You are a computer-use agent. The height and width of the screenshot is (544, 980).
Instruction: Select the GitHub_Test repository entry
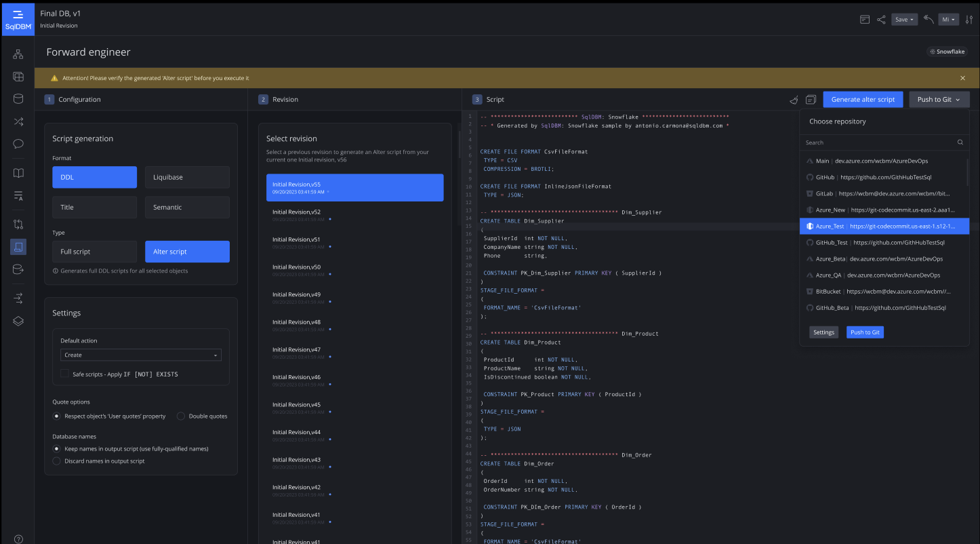[884, 242]
